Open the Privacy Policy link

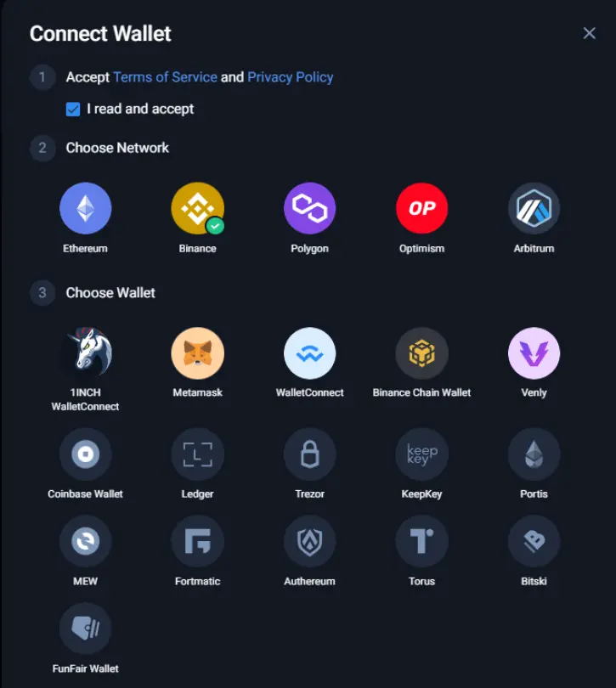[291, 77]
